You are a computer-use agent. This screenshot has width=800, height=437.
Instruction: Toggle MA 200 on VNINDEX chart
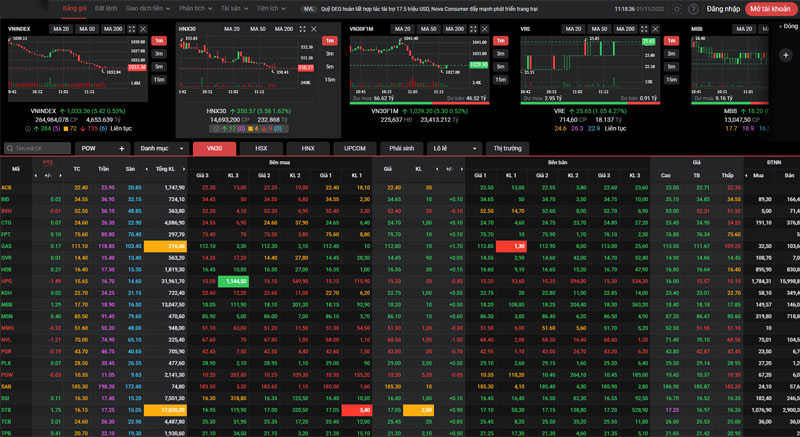[113, 29]
